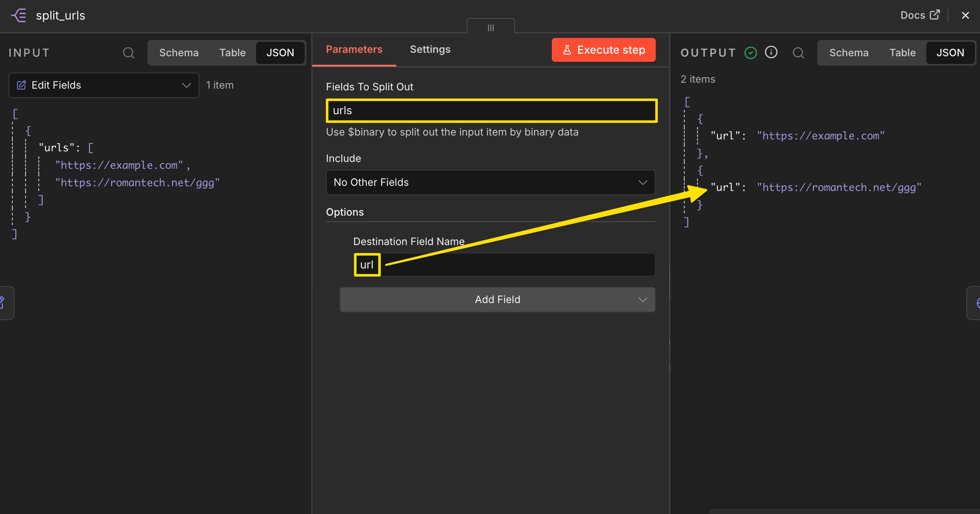Click the "2 items" output count
The width and height of the screenshot is (980, 514).
pyautogui.click(x=698, y=79)
